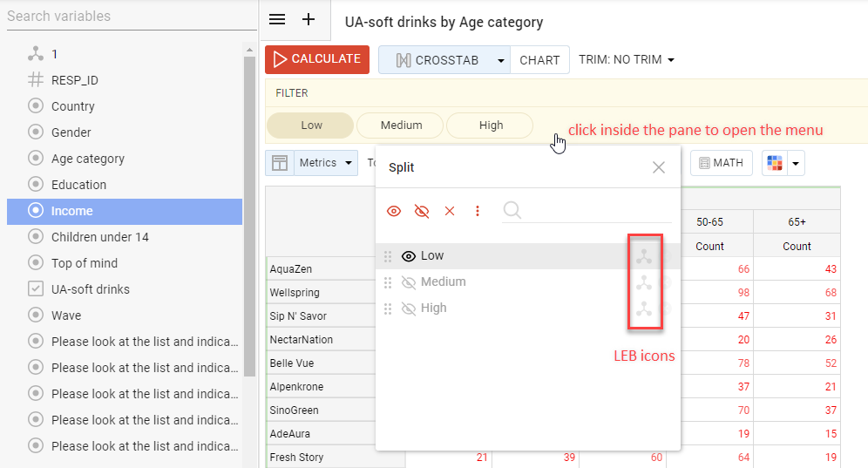The image size is (868, 468).
Task: Click the hamburger menu icon
Action: [277, 20]
